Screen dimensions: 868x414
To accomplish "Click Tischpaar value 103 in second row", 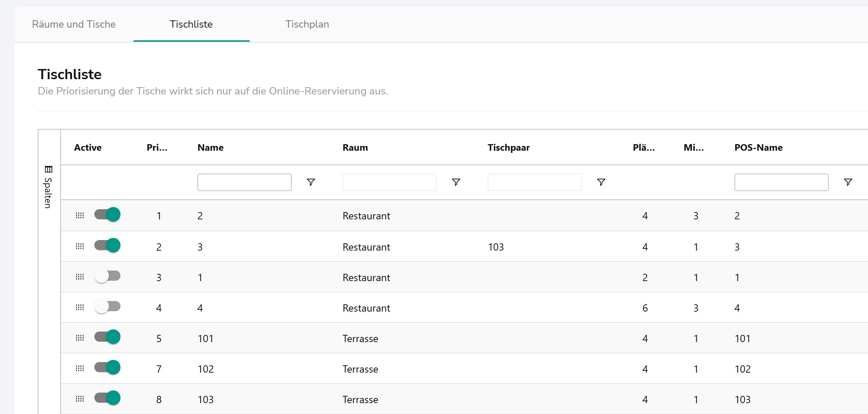I will click(496, 247).
